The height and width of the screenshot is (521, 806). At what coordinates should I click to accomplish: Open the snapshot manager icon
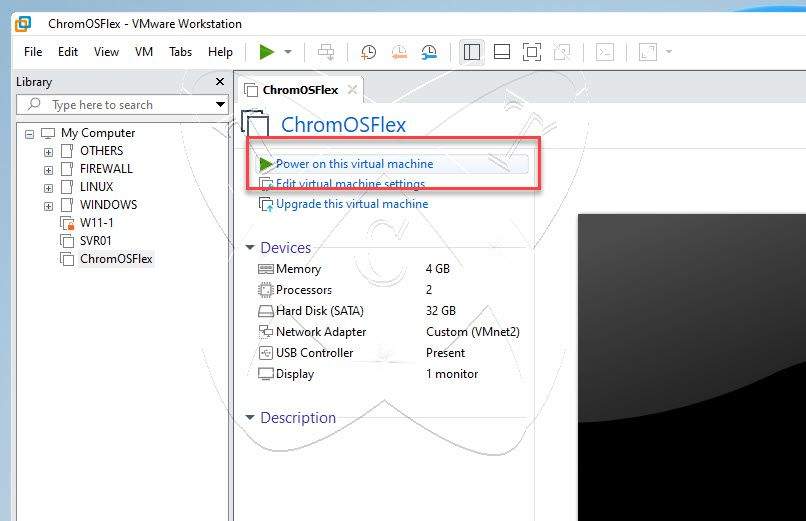[x=429, y=52]
